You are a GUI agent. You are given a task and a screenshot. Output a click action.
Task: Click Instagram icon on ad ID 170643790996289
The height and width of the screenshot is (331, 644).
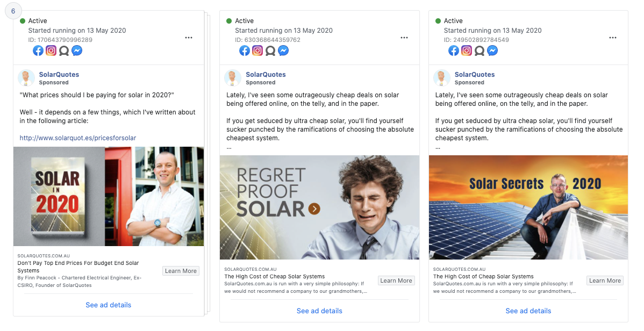51,51
